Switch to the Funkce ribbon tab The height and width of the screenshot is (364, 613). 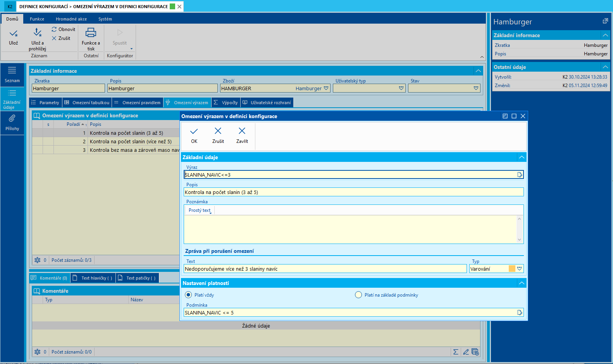pyautogui.click(x=37, y=19)
